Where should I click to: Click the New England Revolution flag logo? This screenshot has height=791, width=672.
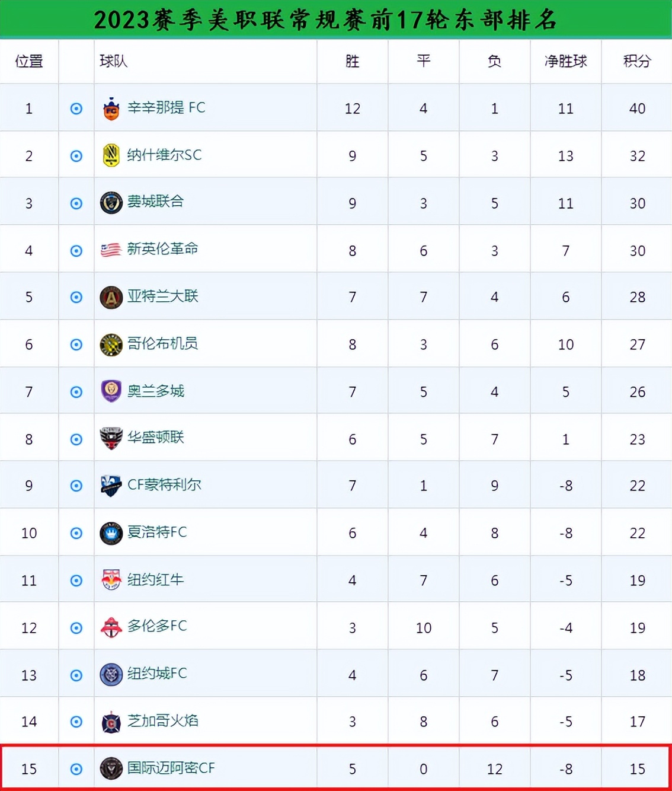click(111, 250)
